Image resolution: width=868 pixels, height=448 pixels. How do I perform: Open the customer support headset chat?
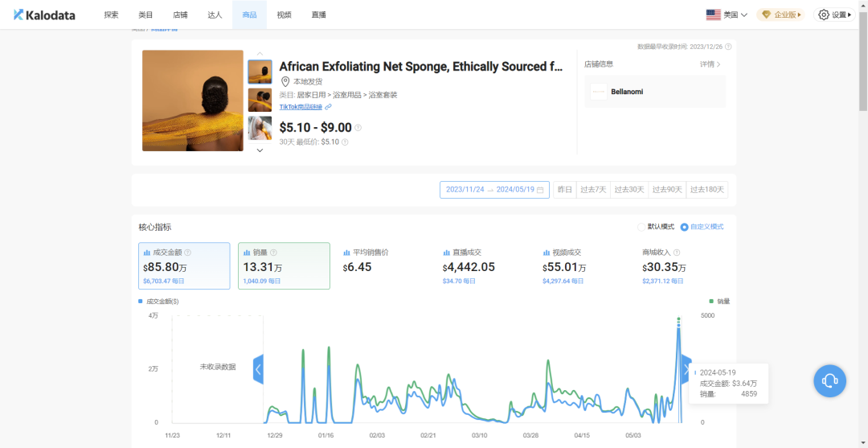coord(829,380)
